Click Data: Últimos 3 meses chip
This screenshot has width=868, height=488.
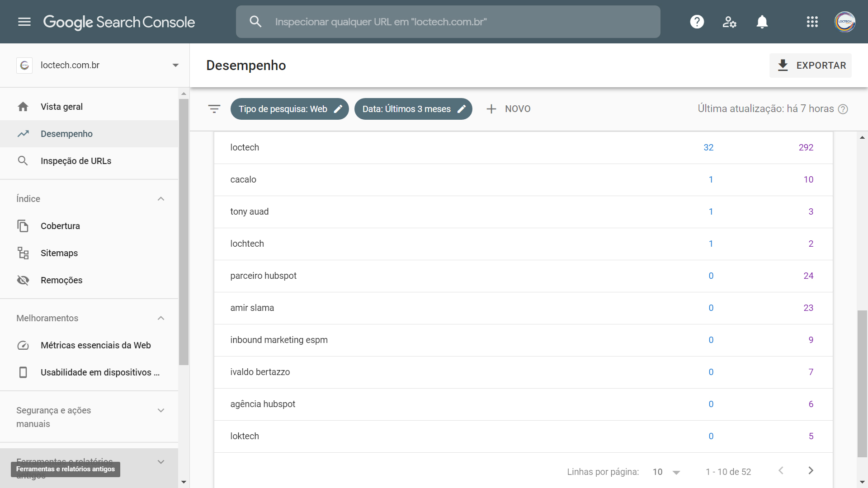point(413,109)
